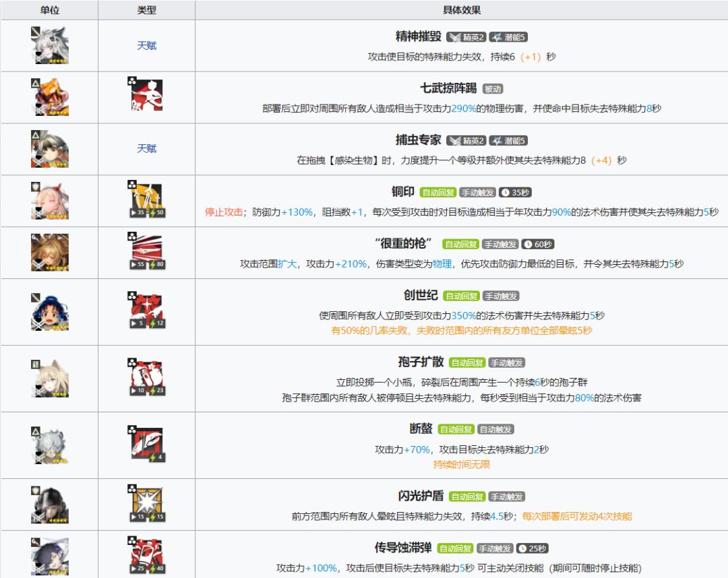This screenshot has height=578, width=728.
Task: Select the 孢子扩散 skill name
Action: tap(421, 362)
